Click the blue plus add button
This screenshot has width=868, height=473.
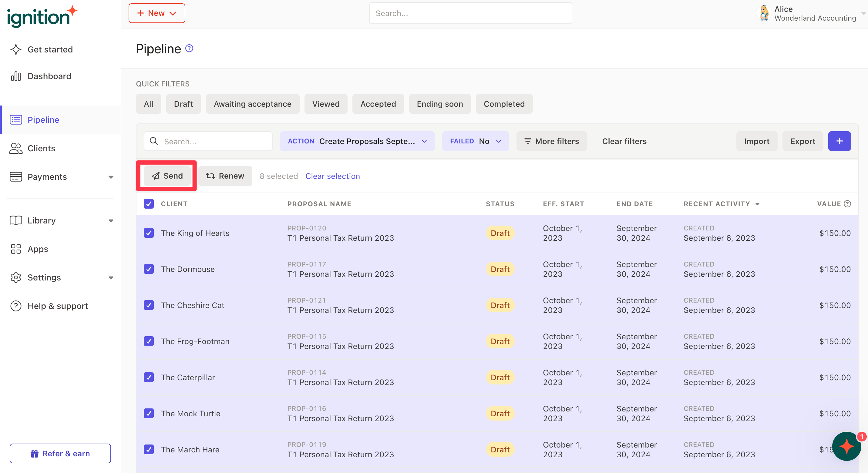point(839,141)
